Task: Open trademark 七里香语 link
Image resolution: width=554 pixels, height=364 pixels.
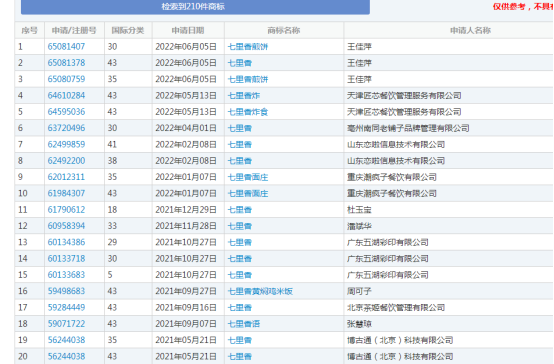Action: pos(244,324)
